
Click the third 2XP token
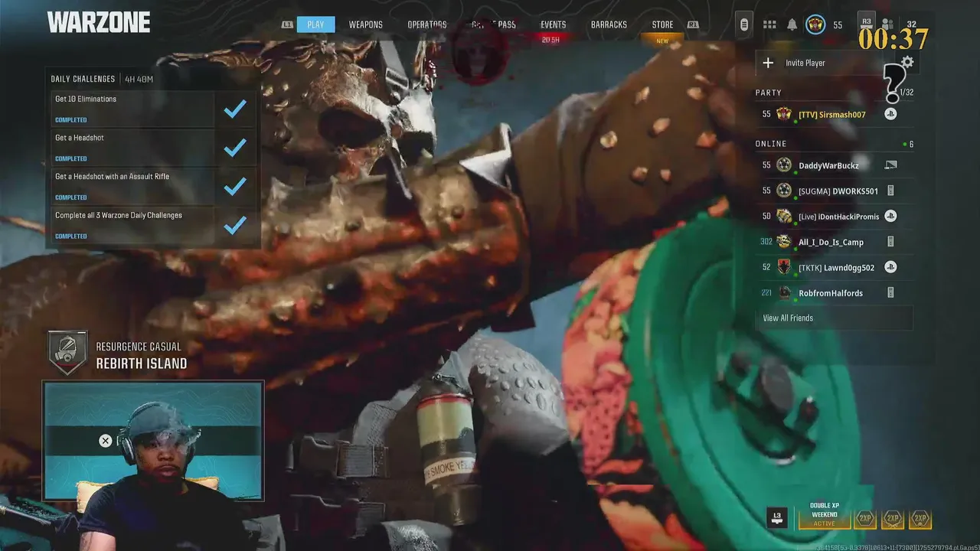[x=920, y=519]
